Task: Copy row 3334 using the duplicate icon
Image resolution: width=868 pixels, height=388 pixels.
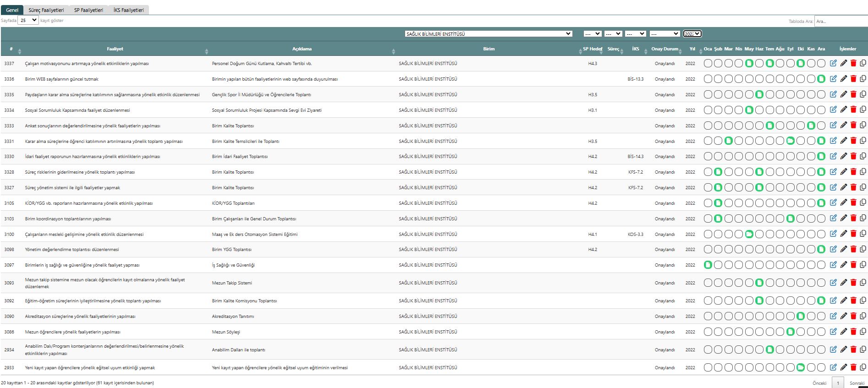Action: click(863, 110)
